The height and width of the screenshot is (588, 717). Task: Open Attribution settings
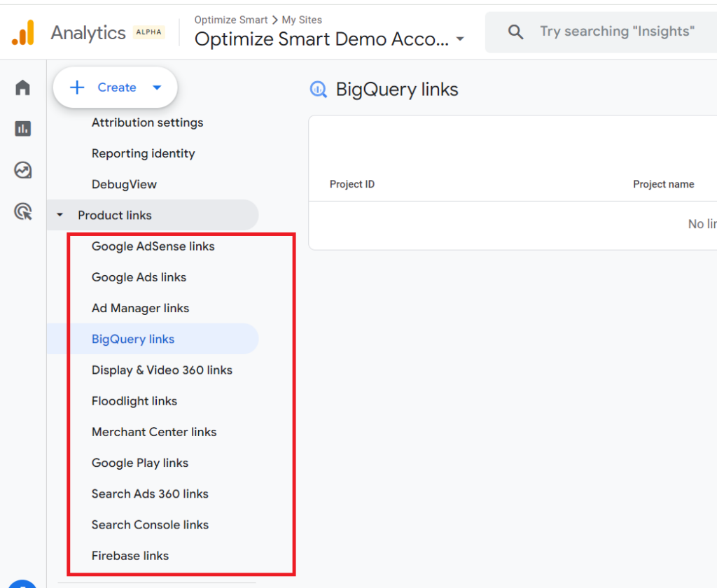click(x=147, y=122)
